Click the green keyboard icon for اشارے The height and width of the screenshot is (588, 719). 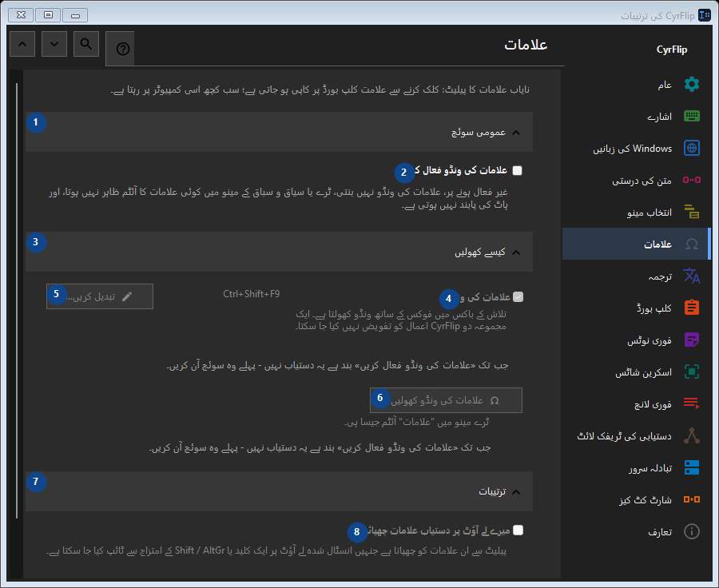pos(692,116)
